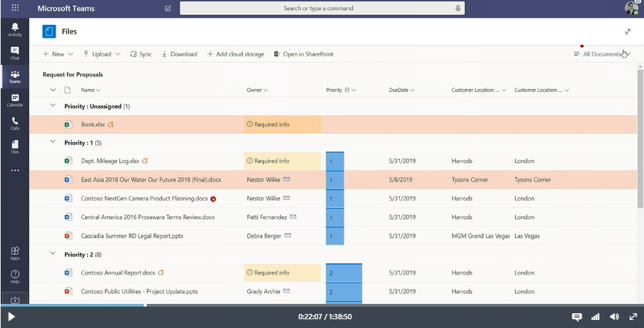Collapse the Priority : 1 group
Screen dimensions: 644x328
(52, 142)
